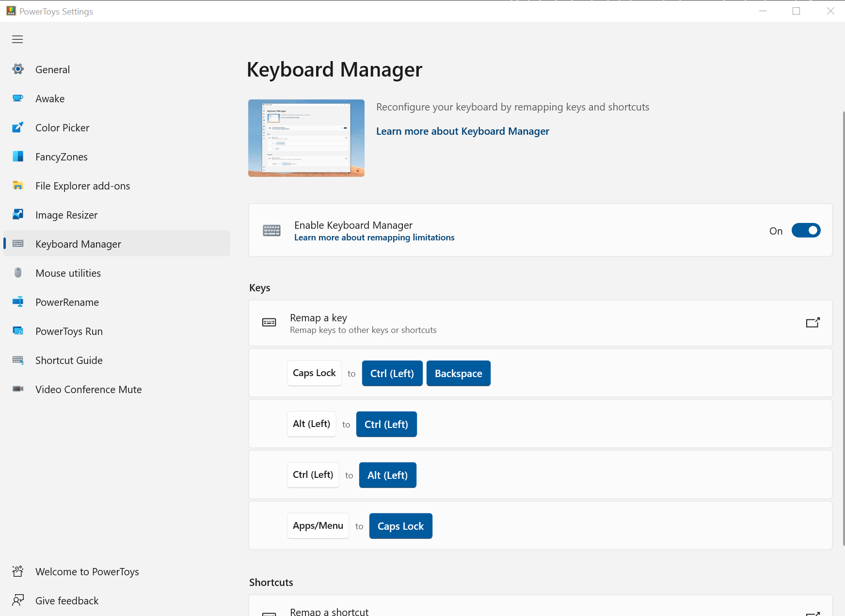845x616 pixels.
Task: Click the Caps Lock source key chip
Action: click(314, 373)
